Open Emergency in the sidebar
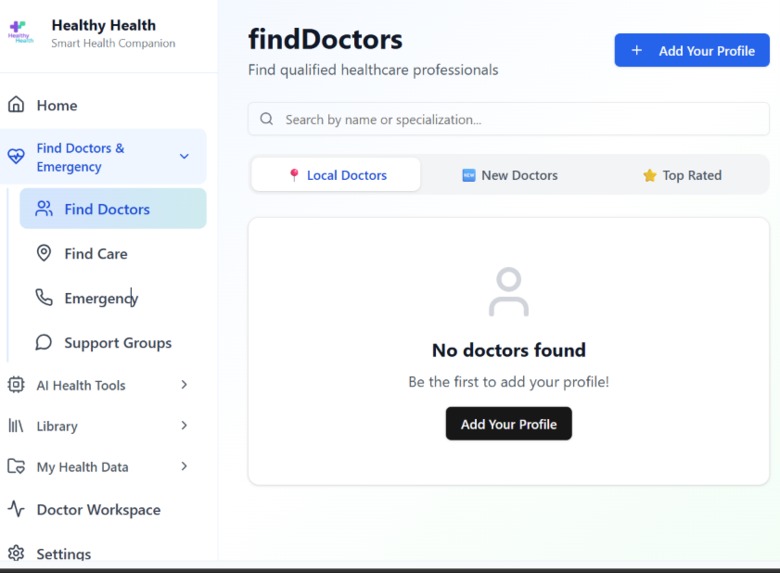The width and height of the screenshot is (780, 573). (113, 297)
